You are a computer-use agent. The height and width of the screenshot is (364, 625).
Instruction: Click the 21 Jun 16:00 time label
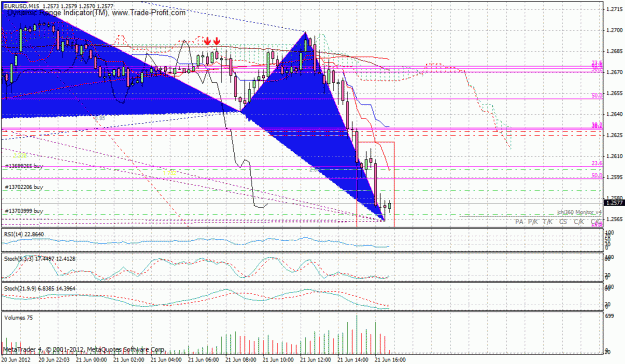click(x=391, y=360)
